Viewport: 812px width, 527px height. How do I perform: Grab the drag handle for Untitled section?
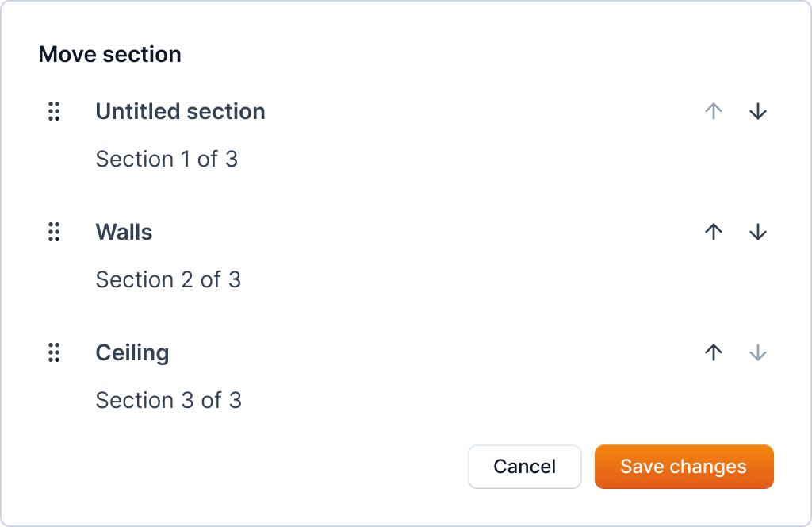coord(54,112)
